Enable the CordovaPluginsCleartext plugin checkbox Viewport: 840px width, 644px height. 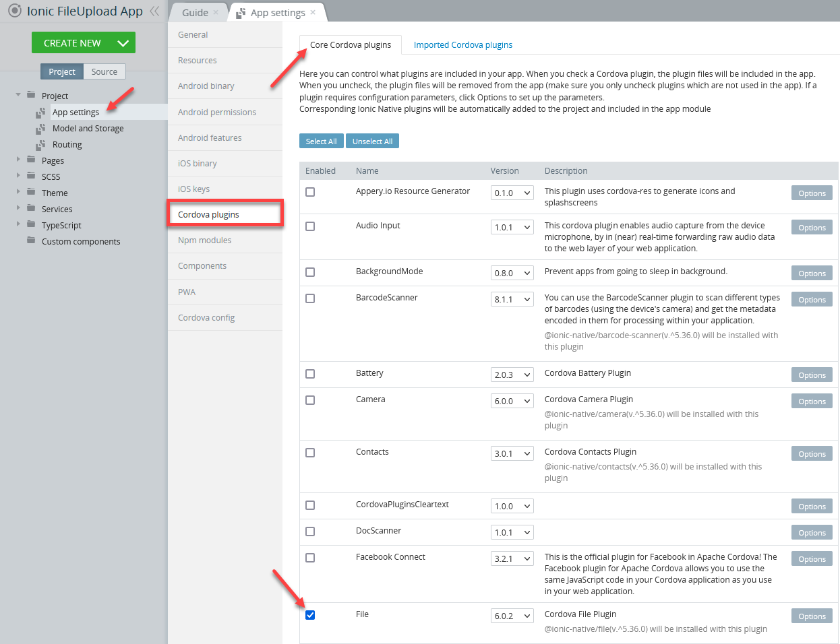click(x=310, y=505)
